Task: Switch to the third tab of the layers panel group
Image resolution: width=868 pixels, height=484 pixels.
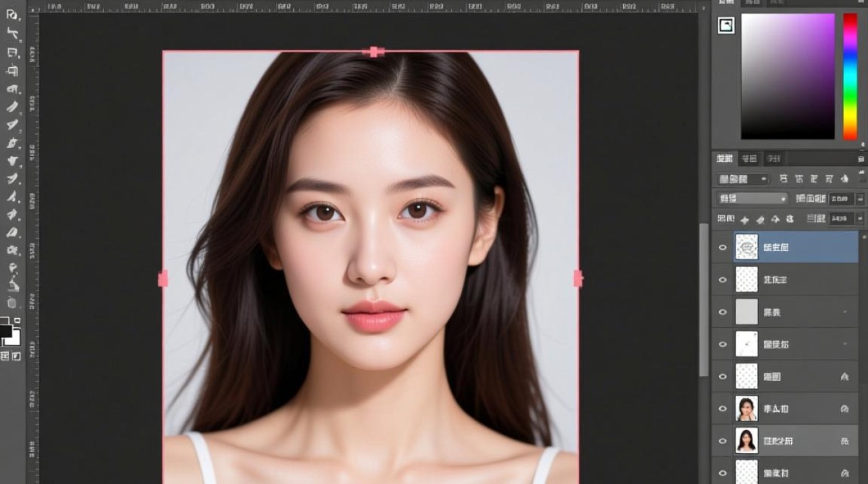Action: tap(772, 158)
